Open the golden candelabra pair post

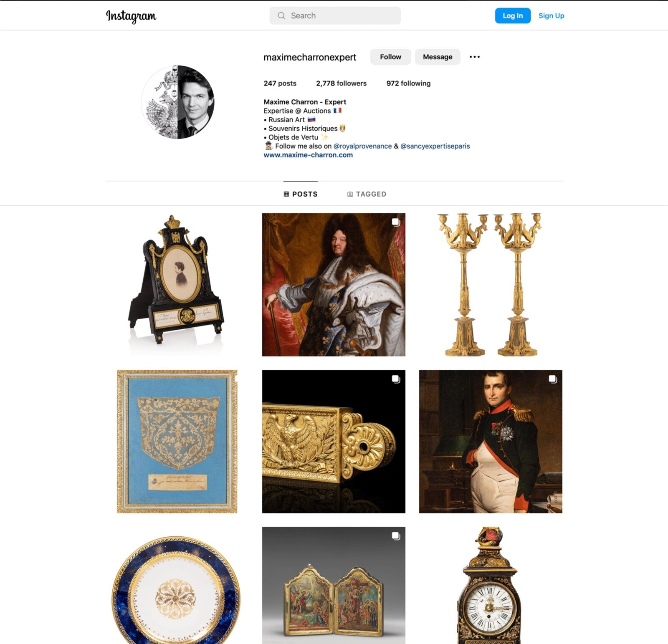point(491,285)
